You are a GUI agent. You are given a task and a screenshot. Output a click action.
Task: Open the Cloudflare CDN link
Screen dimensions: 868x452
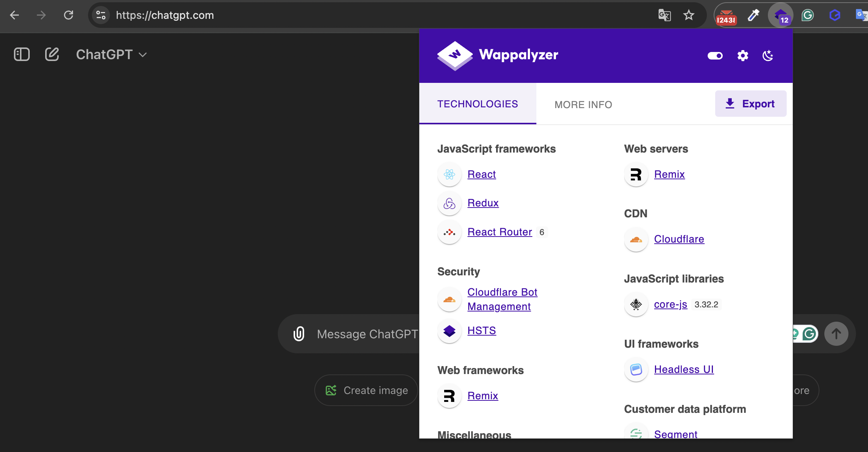point(679,239)
